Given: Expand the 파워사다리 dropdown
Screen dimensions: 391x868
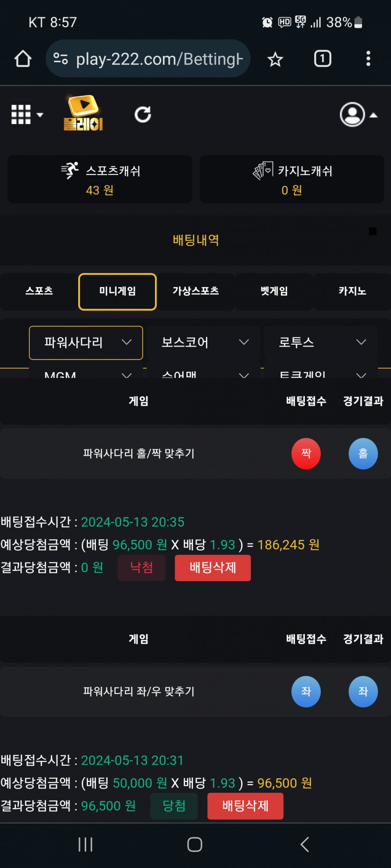Looking at the screenshot, I should coord(86,343).
